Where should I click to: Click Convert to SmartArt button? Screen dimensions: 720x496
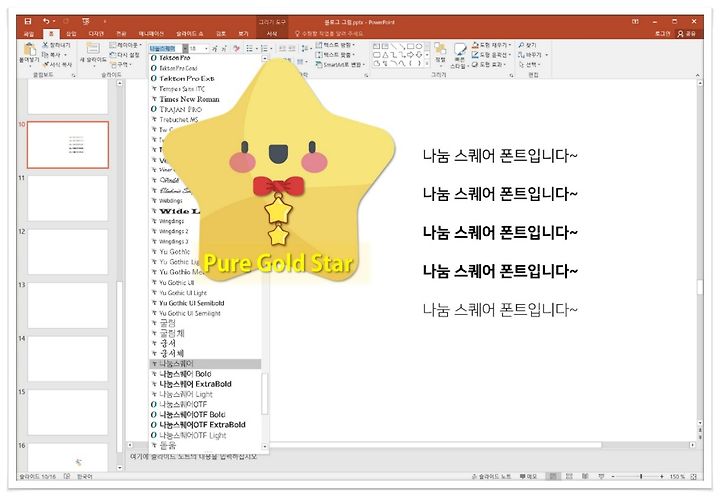click(x=340, y=65)
